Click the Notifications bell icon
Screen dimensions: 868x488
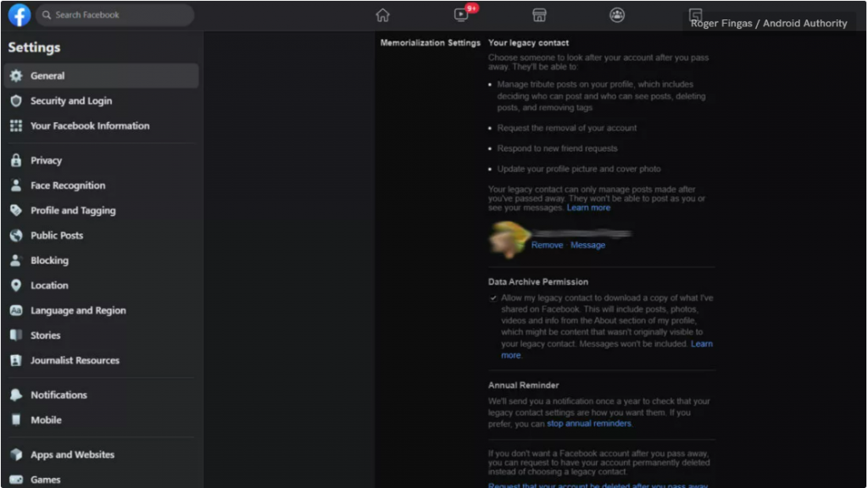[16, 395]
